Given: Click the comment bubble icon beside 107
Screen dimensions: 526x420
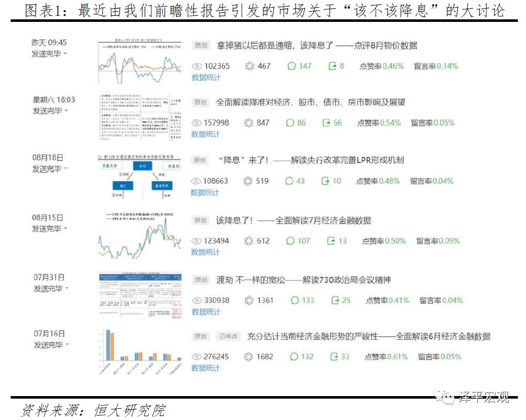Looking at the screenshot, I should [x=290, y=241].
